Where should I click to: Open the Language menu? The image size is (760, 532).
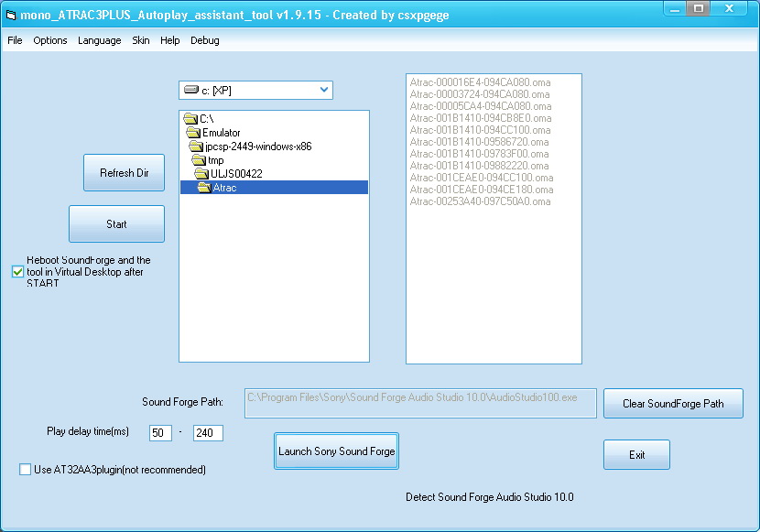pyautogui.click(x=100, y=40)
